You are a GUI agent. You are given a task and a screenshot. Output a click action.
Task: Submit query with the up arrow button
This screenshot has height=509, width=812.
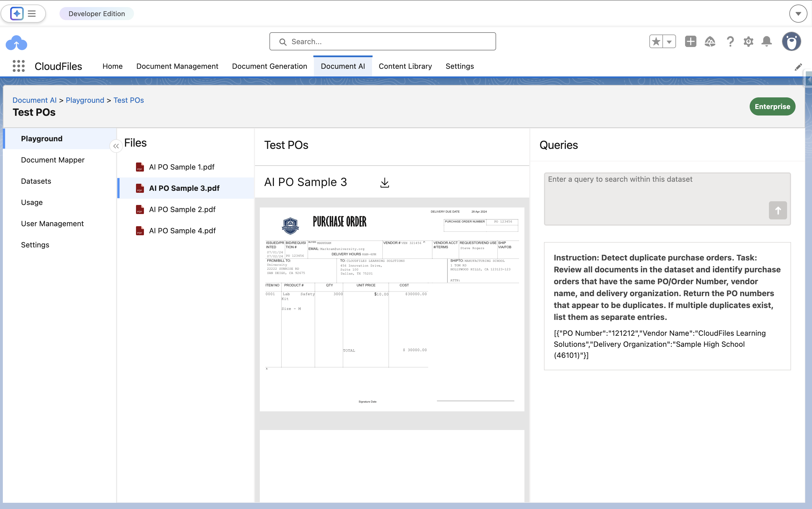click(x=778, y=210)
